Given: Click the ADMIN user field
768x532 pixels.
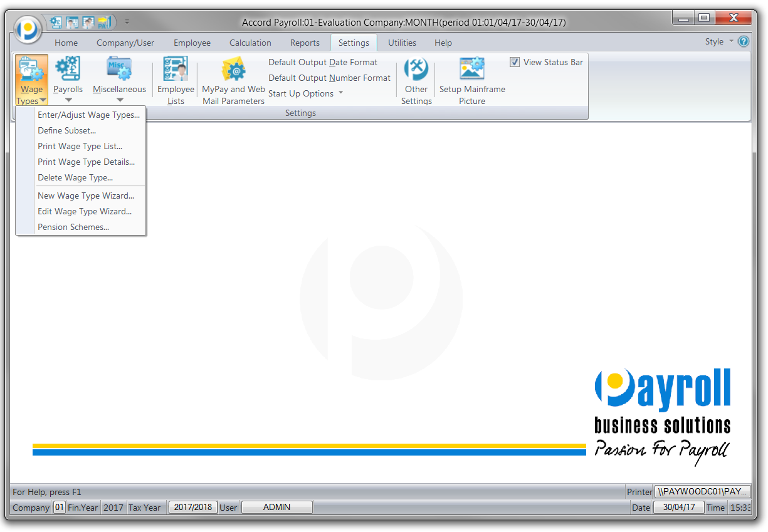Looking at the screenshot, I should click(276, 508).
